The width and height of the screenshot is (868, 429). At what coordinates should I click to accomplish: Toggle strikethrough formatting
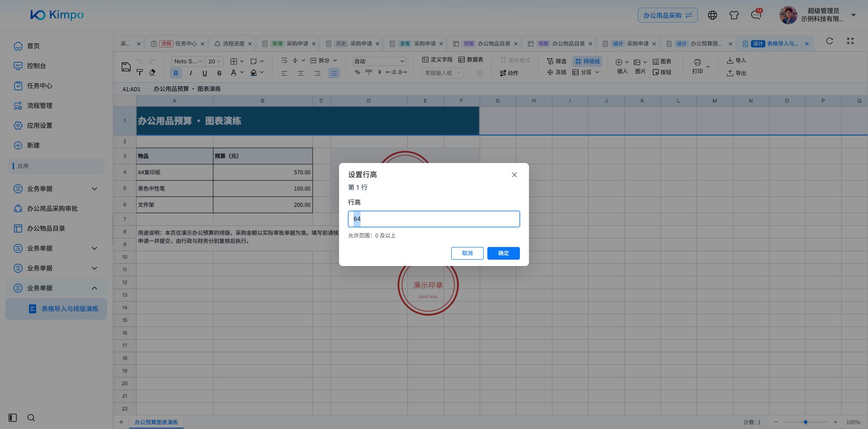tap(219, 73)
